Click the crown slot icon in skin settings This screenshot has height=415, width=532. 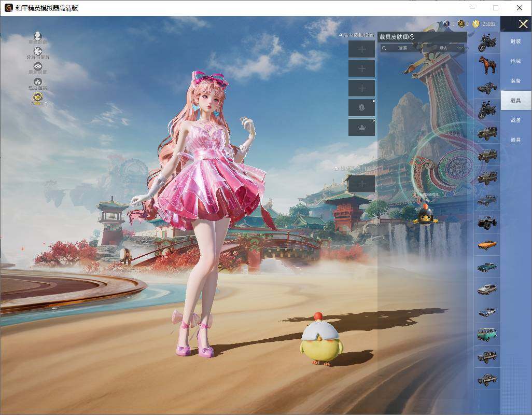click(362, 127)
